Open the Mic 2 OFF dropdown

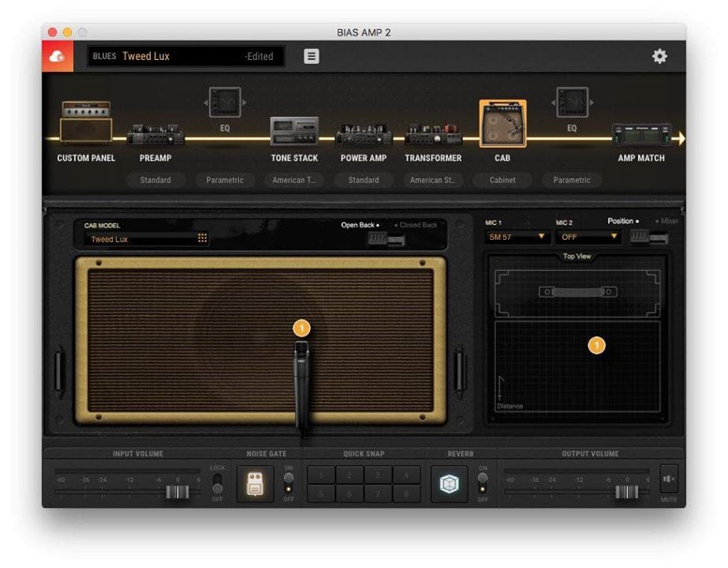588,237
